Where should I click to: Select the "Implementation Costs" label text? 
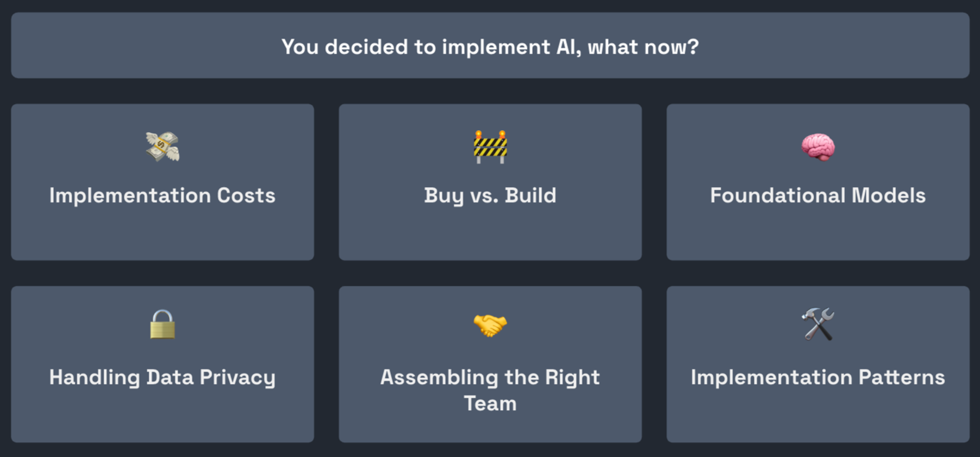[x=162, y=195]
